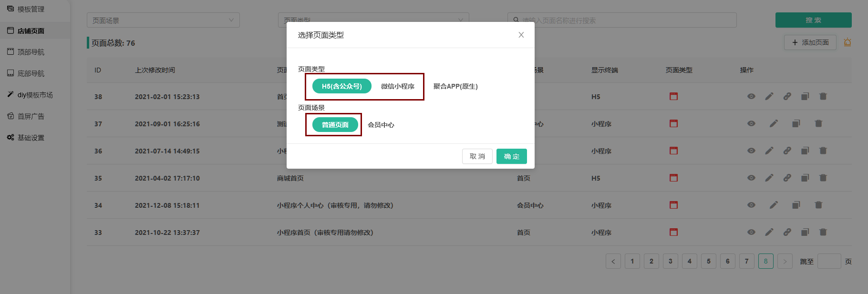Preview page ID 38 with eye icon
The width and height of the screenshot is (868, 294).
click(751, 96)
